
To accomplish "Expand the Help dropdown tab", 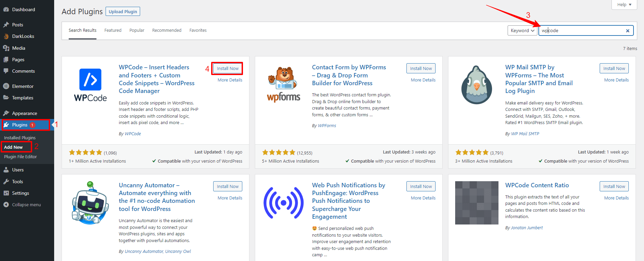I will (x=624, y=4).
